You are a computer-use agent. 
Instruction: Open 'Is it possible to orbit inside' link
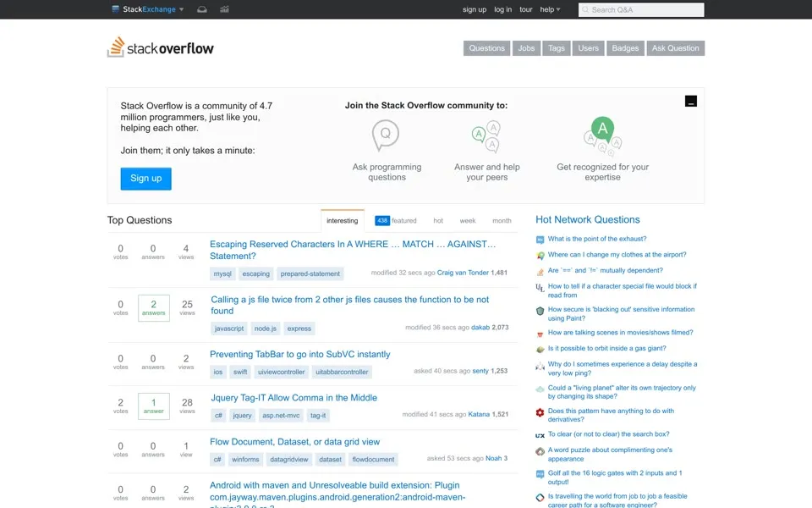607,348
